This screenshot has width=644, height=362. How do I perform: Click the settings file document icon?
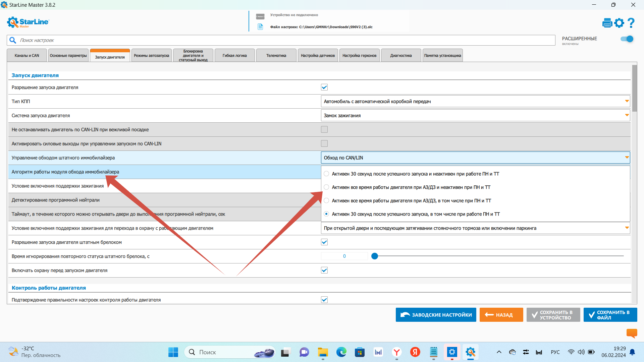point(260,27)
